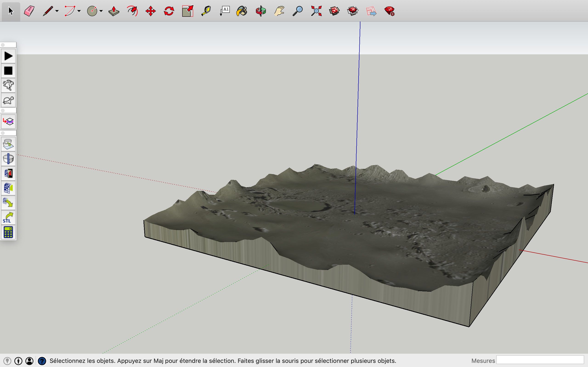Open the Line tool dropdown arrow

point(57,12)
